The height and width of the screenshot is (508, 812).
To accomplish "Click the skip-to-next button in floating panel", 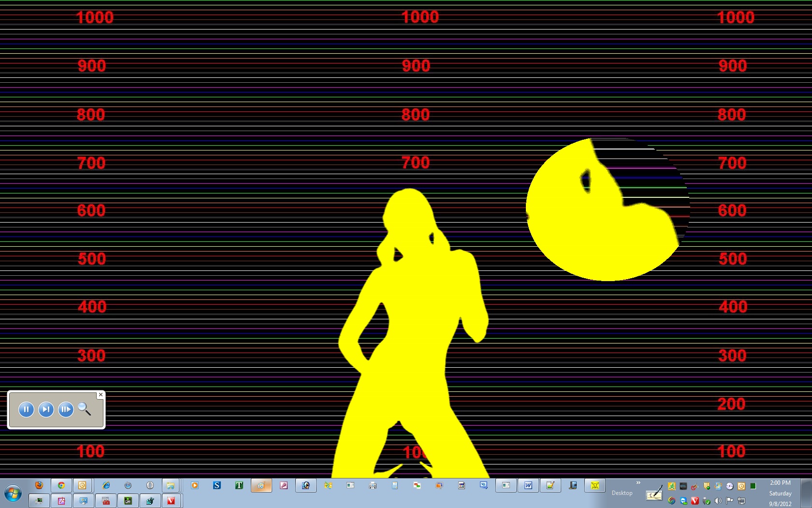I will coord(46,410).
